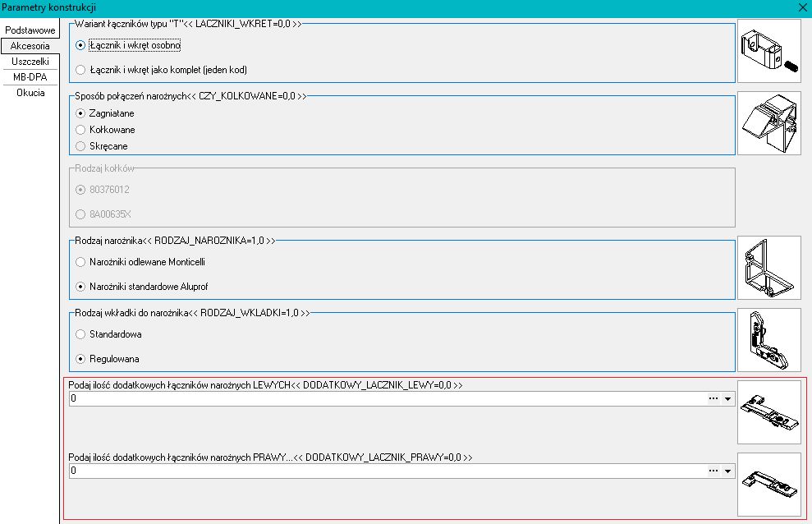Image resolution: width=812 pixels, height=524 pixels.
Task: Choose 'Skręcane' corner connection method
Action: 80,146
